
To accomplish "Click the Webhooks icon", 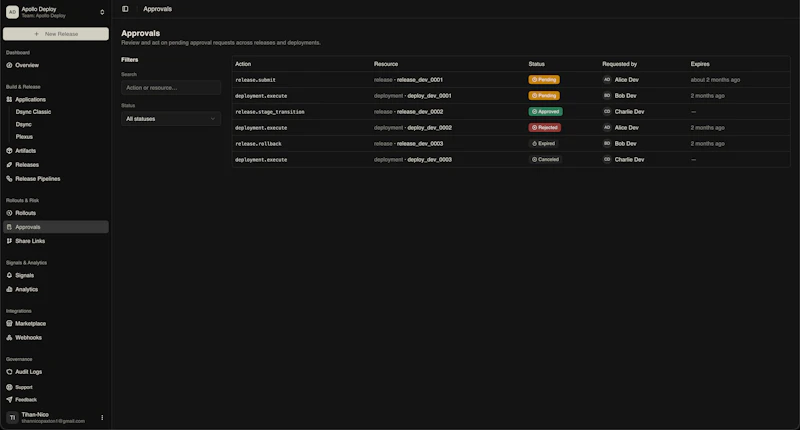I will click(9, 338).
